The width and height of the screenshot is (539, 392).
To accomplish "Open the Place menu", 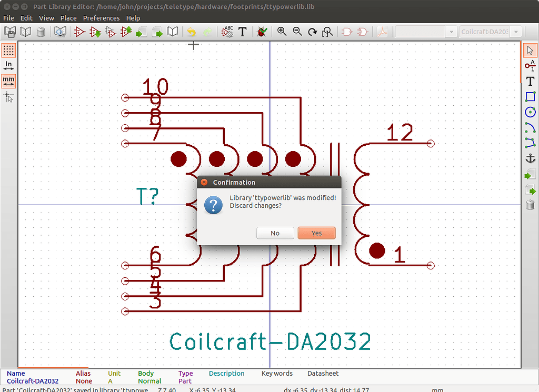I will (x=68, y=18).
